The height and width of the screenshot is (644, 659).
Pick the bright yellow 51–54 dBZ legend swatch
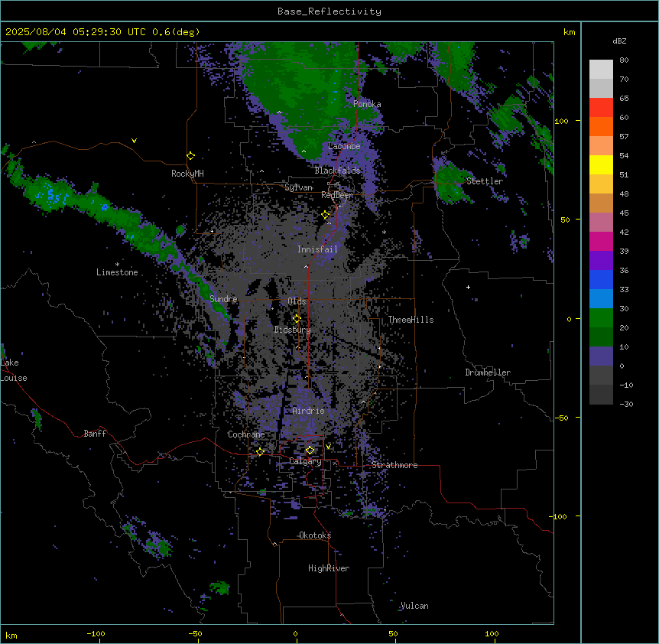pyautogui.click(x=601, y=164)
